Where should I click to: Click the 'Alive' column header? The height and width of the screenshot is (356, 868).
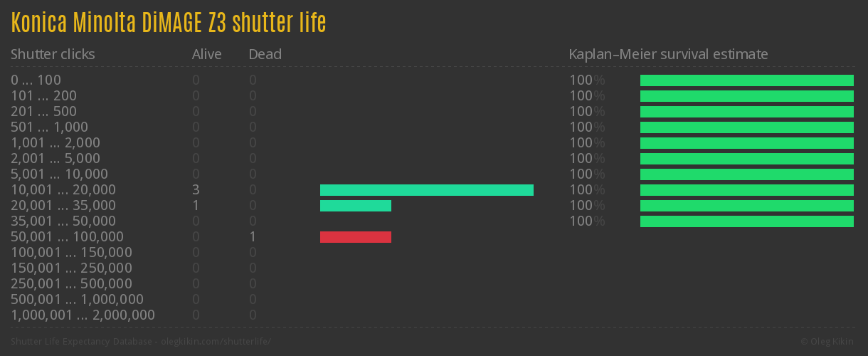[206, 54]
